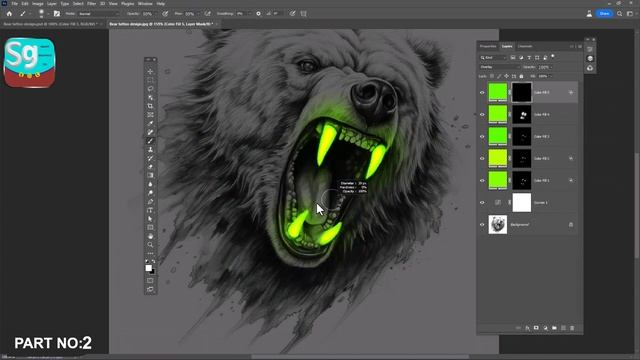The height and width of the screenshot is (360, 640).
Task: Open the search icon at top right
Action: click(x=620, y=13)
